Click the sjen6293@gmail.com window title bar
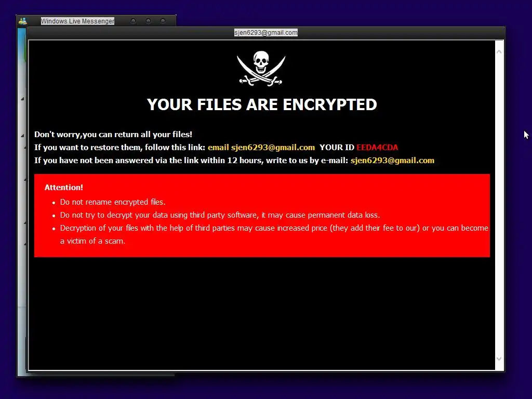Screen dimensions: 532x399 click(265, 33)
